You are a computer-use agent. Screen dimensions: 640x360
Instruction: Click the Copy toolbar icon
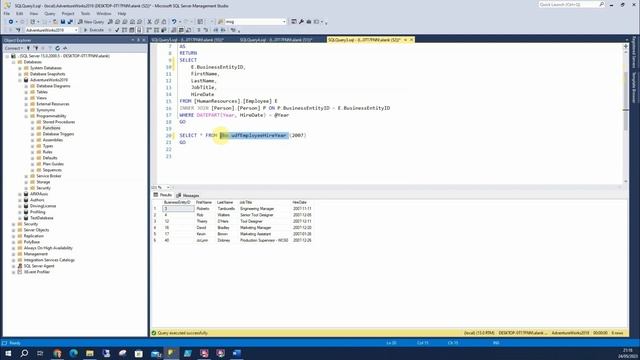click(x=157, y=22)
